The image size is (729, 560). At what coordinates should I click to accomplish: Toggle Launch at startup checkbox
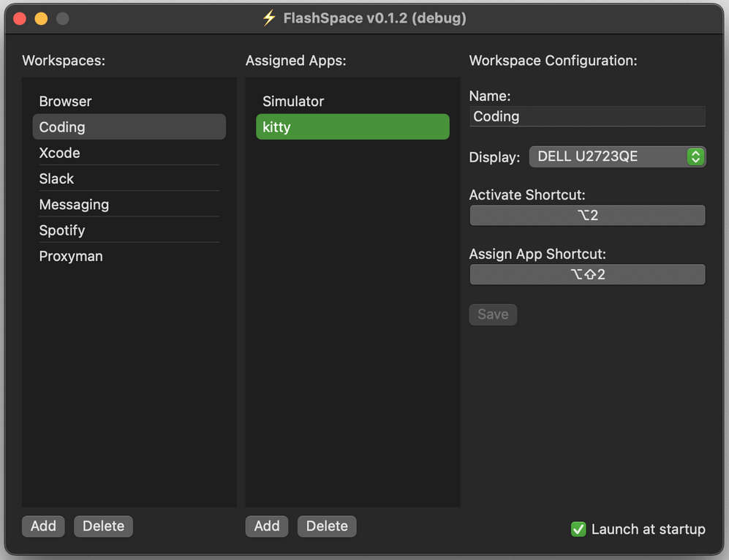(x=578, y=529)
